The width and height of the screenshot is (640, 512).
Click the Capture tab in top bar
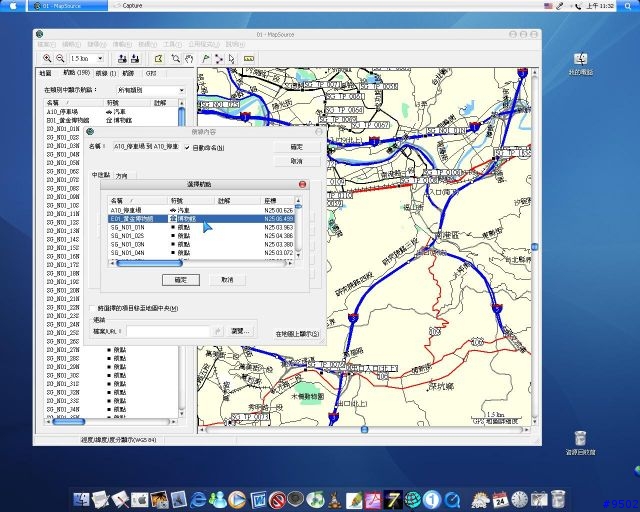coord(131,6)
